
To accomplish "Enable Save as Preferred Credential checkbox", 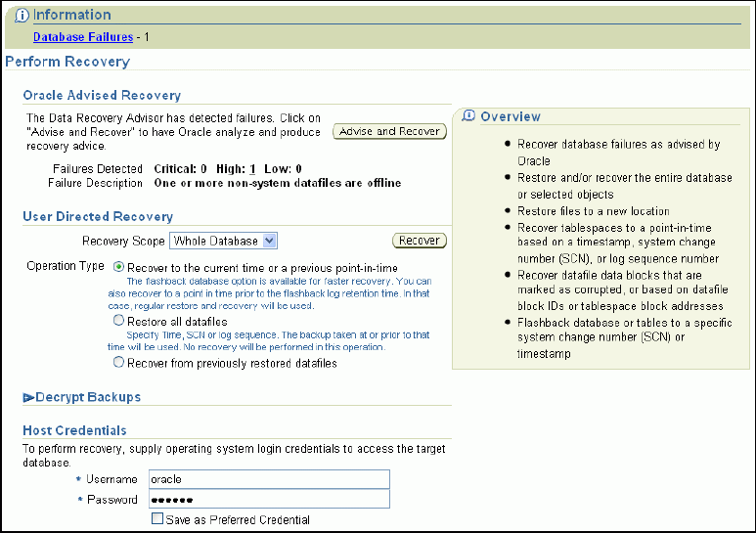I will (157, 520).
